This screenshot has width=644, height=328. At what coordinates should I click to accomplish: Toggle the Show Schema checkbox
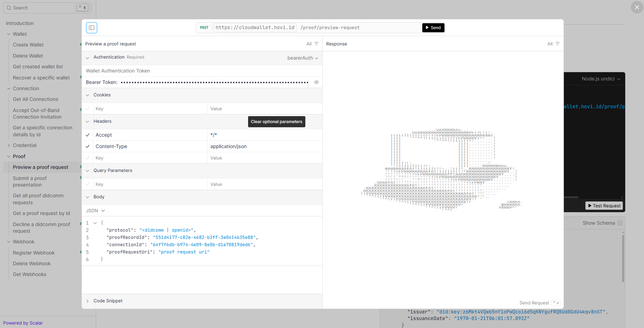[x=620, y=223]
